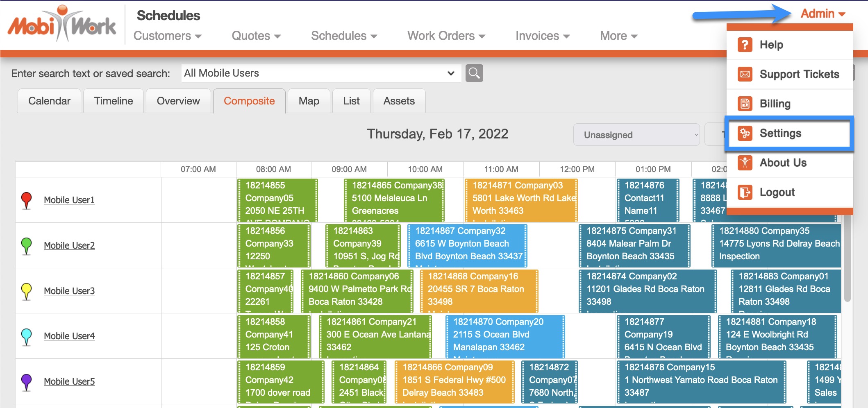Click Mobile User5 purple map pin
Image resolution: width=868 pixels, height=408 pixels.
(x=27, y=382)
